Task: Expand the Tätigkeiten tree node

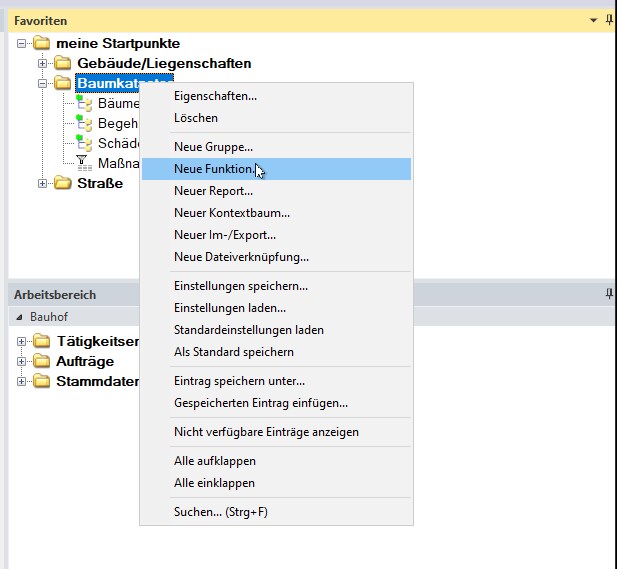Action: pyautogui.click(x=22, y=341)
